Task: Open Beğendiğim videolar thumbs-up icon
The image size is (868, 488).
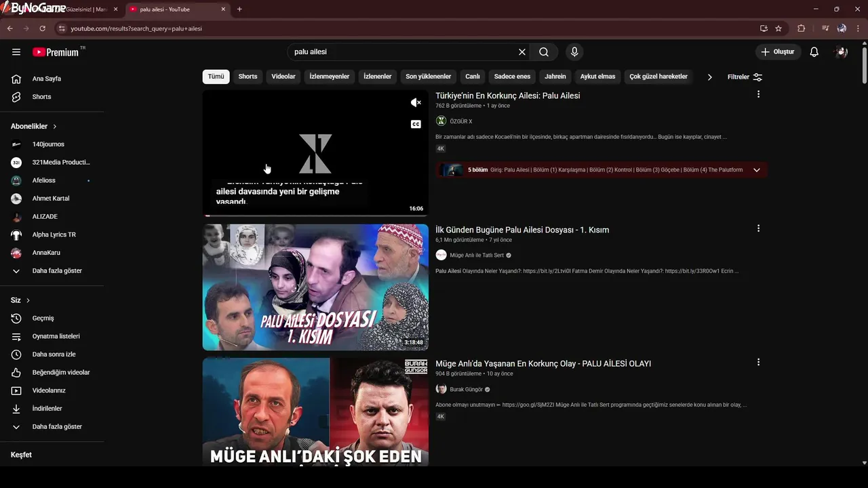Action: pos(16,373)
